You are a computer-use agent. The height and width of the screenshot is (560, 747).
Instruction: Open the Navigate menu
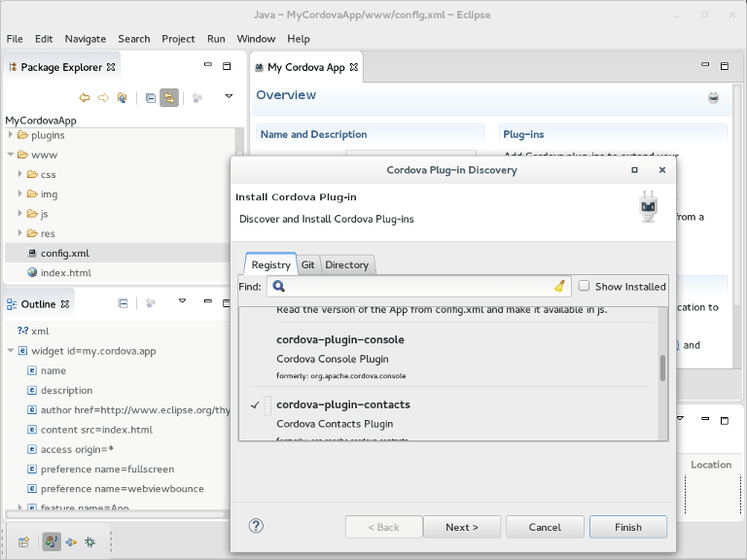(86, 39)
